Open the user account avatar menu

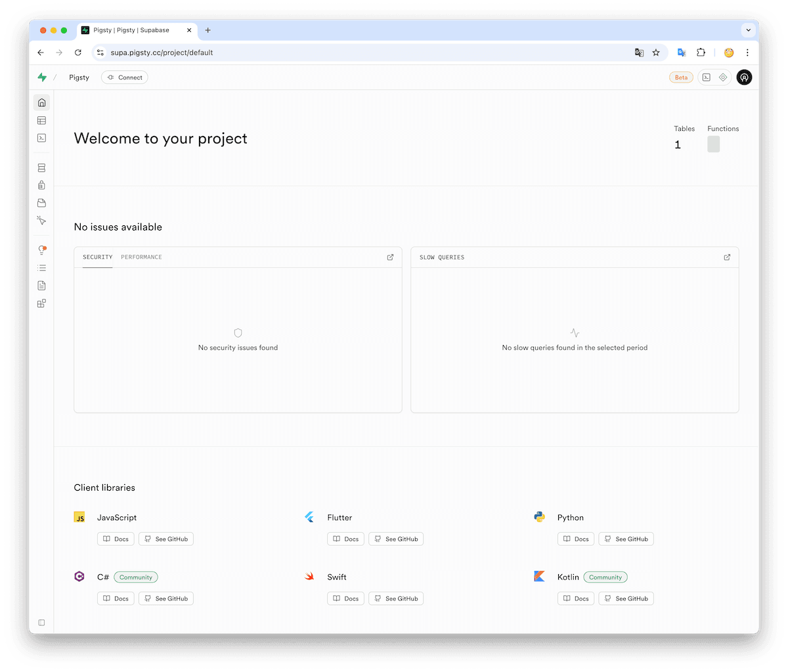coord(744,78)
